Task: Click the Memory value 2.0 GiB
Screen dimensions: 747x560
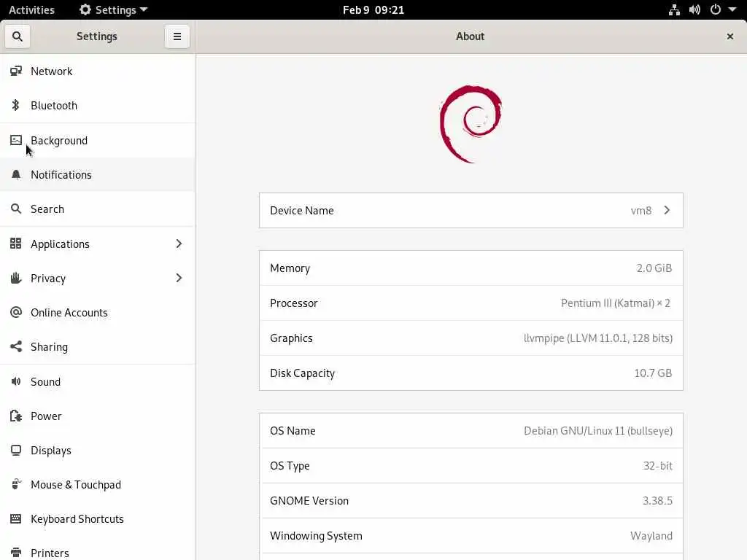Action: (654, 268)
